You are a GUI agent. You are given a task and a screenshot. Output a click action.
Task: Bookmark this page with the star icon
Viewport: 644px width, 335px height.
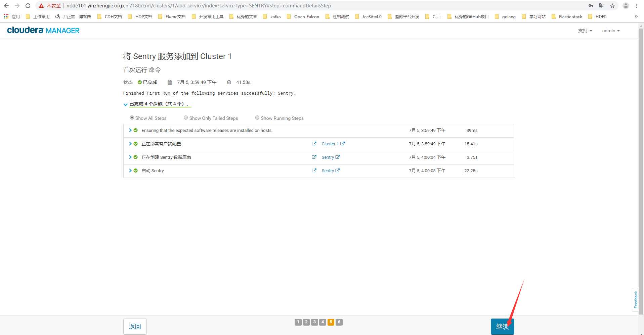click(612, 6)
